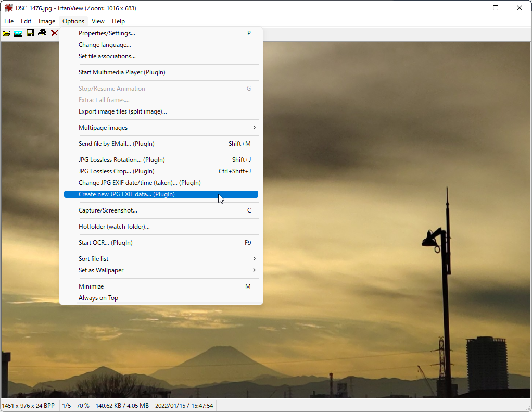The image size is (532, 412).
Task: Choose Export image tiles (split image)...
Action: coord(161,111)
